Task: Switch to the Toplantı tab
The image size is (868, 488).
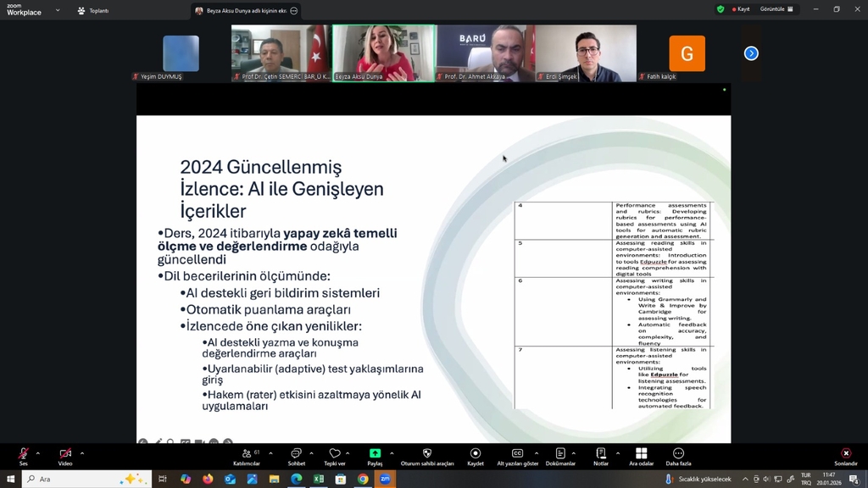Action: (x=93, y=10)
